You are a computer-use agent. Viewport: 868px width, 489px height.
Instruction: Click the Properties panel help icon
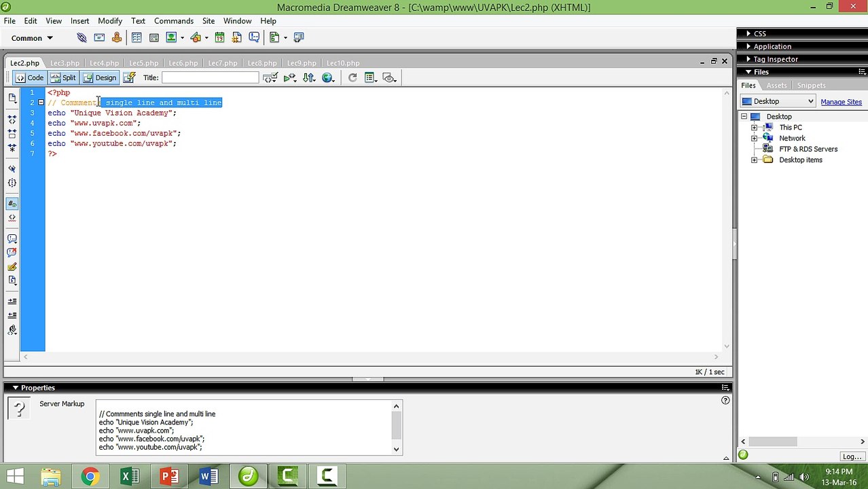pyautogui.click(x=725, y=401)
